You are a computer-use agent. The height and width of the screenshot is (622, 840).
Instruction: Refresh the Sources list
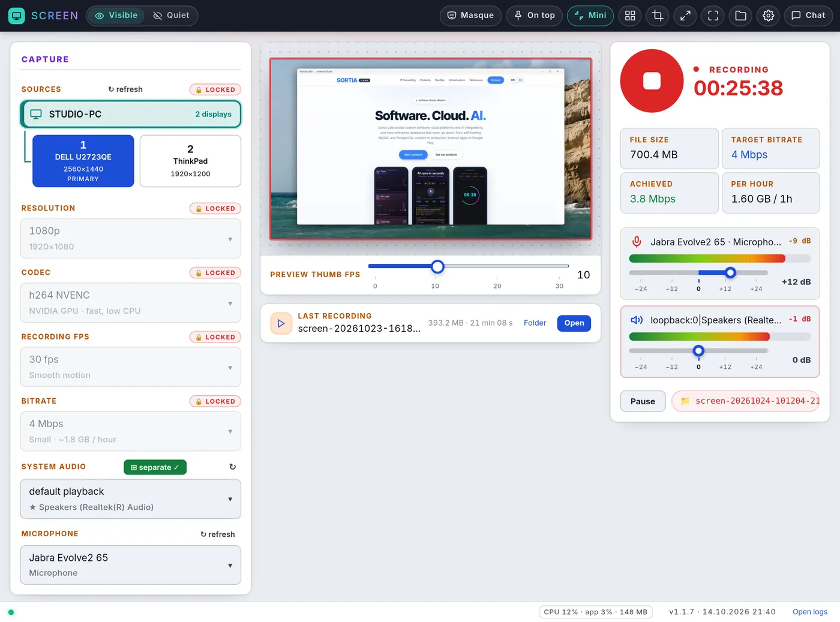coord(125,89)
